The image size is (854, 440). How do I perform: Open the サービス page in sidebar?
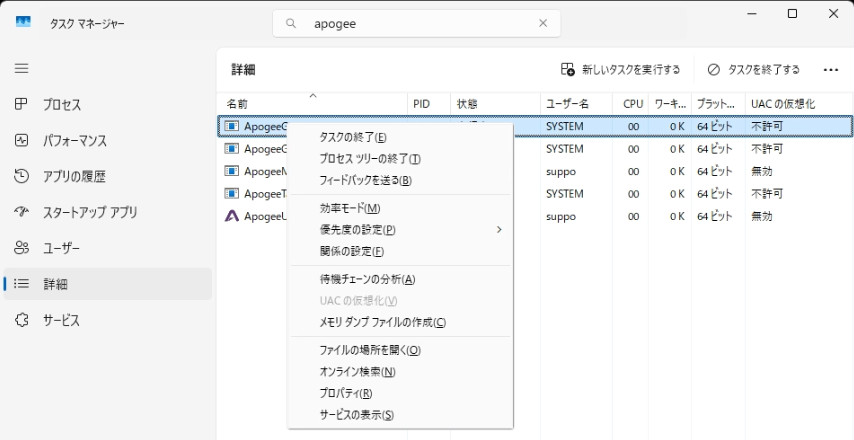click(x=61, y=321)
